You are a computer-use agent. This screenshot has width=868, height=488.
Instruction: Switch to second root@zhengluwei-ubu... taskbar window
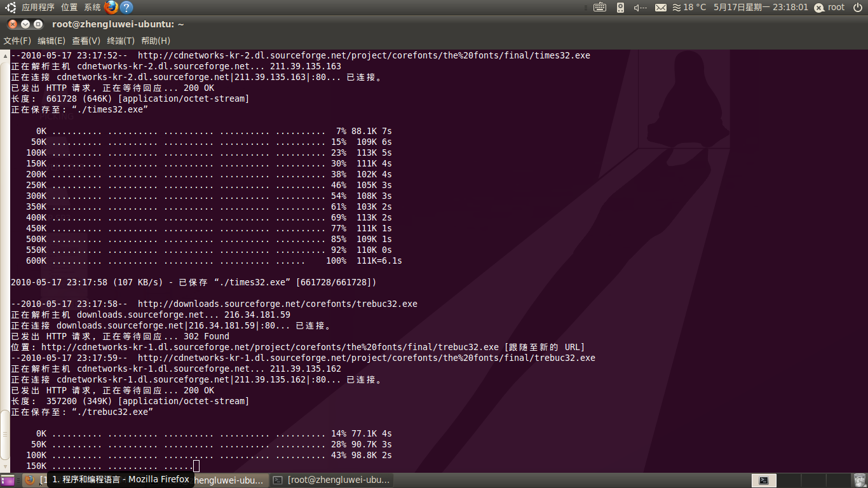[332, 480]
